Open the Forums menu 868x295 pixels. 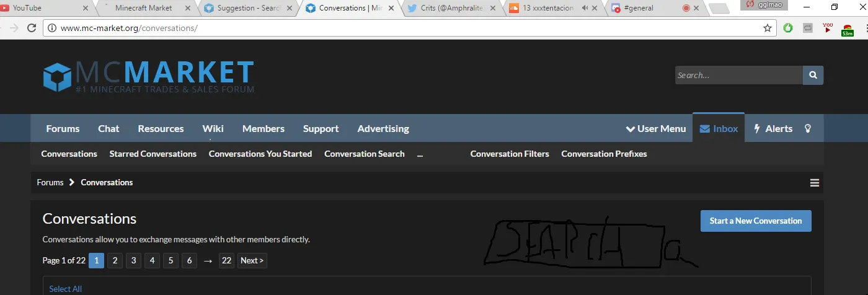click(x=63, y=128)
